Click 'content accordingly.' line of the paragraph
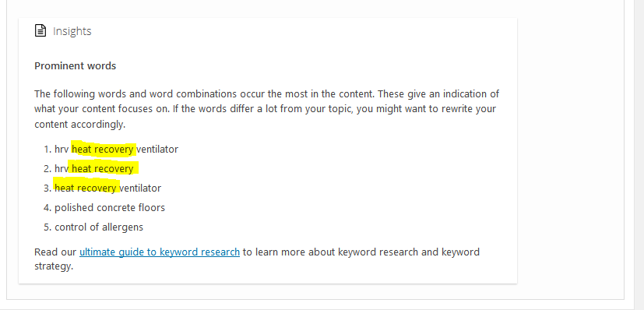Viewport: 644px width, 310px height. click(x=79, y=125)
